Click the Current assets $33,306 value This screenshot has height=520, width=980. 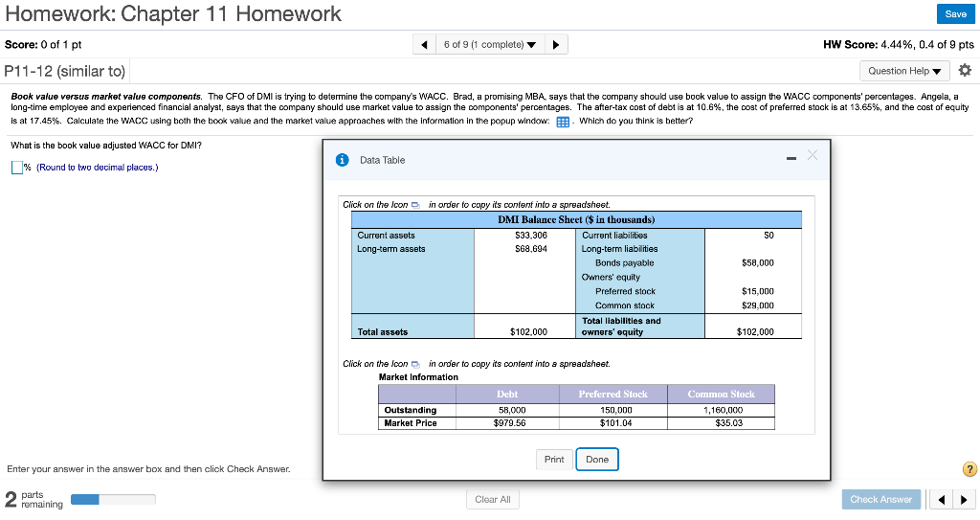pyautogui.click(x=530, y=236)
